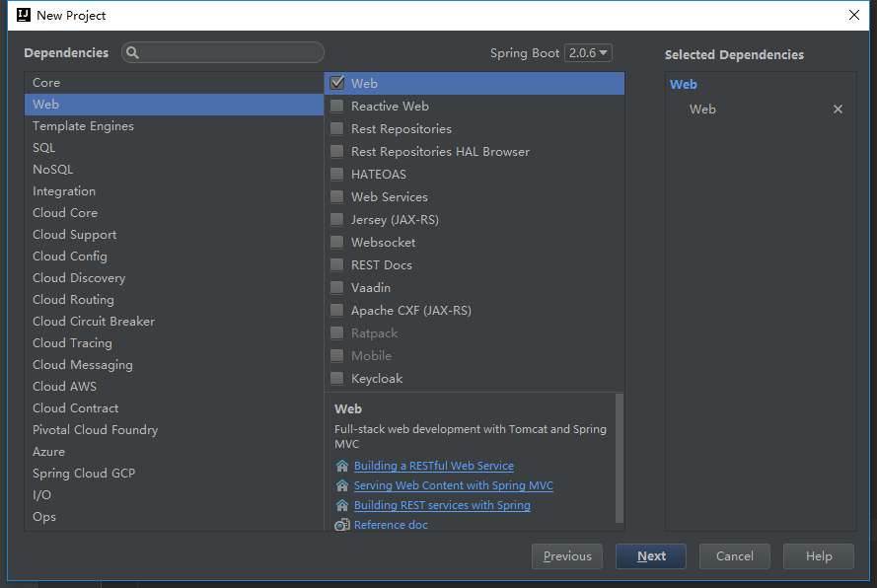Check Rest Repositories HAL Browser
Image resolution: width=877 pixels, height=588 pixels.
point(336,151)
